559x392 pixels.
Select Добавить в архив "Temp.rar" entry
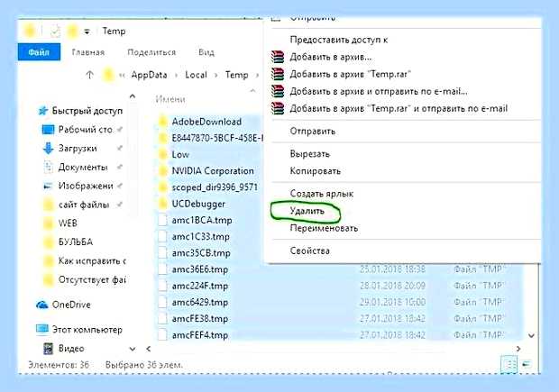[x=351, y=74]
